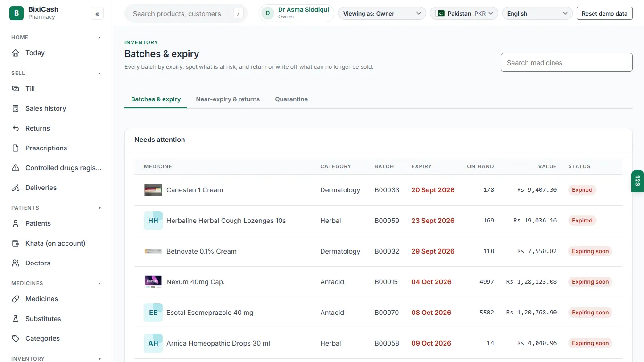Switch to the Near-expiry & returns tab
The image size is (644, 362).
(228, 99)
